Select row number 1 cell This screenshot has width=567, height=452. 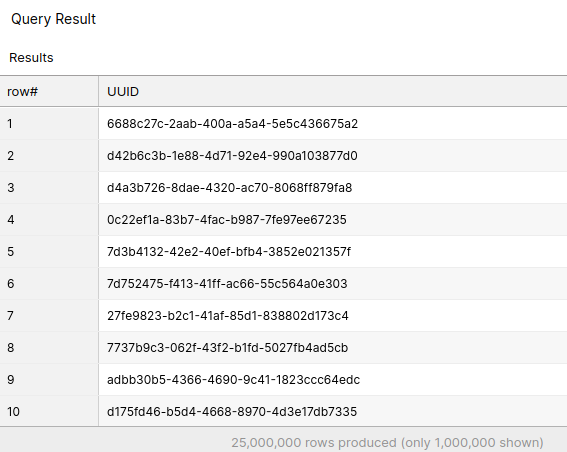49,124
